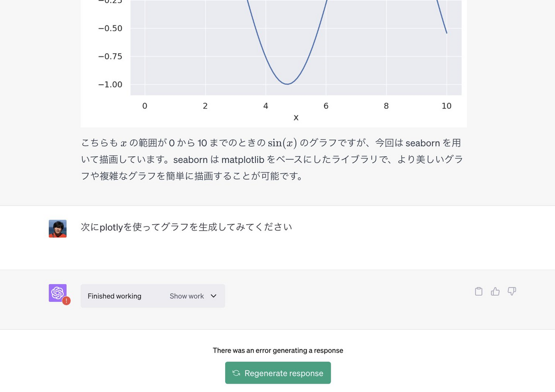Click the error generating response message
This screenshot has height=392, width=555.
pyautogui.click(x=277, y=350)
